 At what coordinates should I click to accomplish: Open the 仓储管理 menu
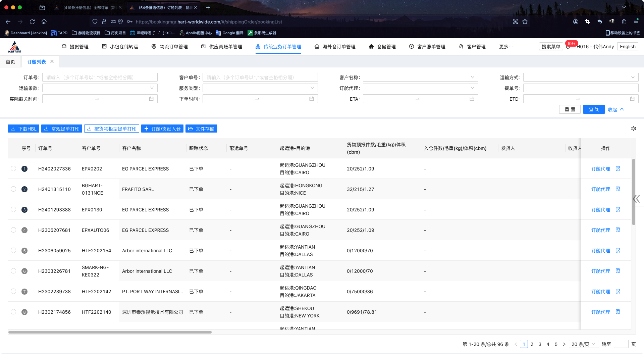pyautogui.click(x=382, y=47)
